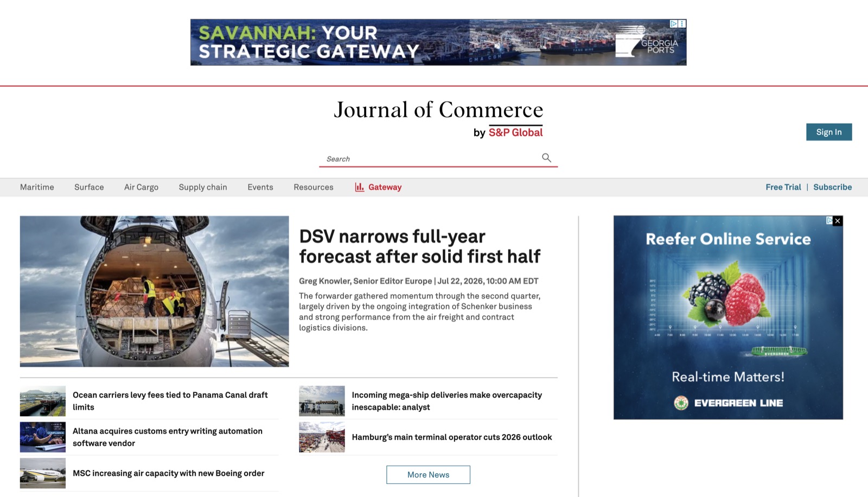Open the Evergreen Reefer Online Service ad
This screenshot has height=497, width=868.
pyautogui.click(x=728, y=317)
